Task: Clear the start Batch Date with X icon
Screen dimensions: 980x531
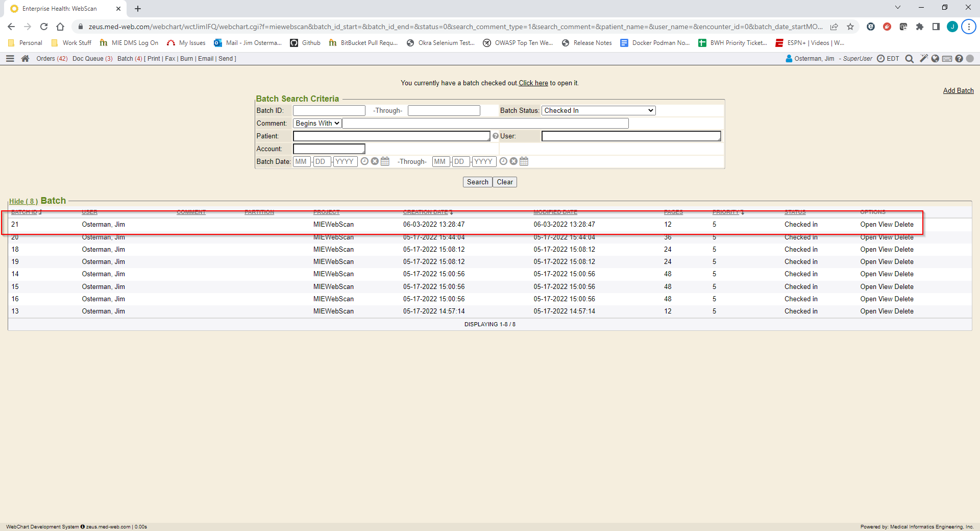Action: pos(375,161)
